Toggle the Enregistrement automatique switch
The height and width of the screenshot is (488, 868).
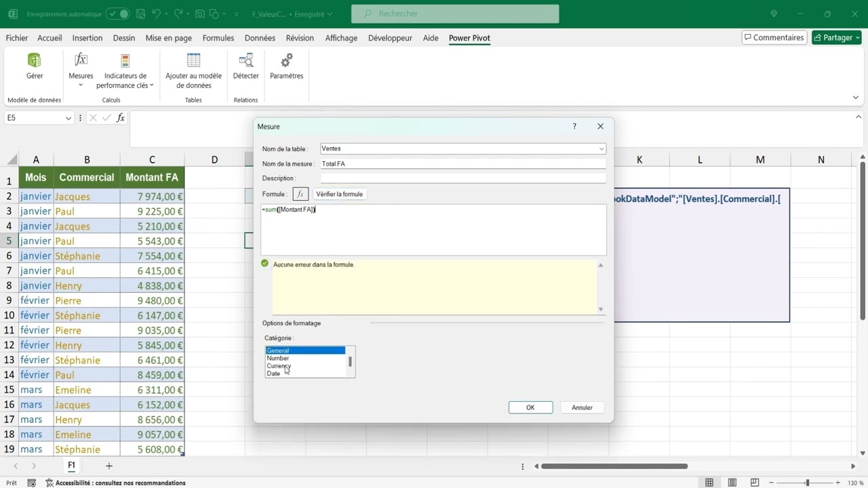(x=117, y=14)
